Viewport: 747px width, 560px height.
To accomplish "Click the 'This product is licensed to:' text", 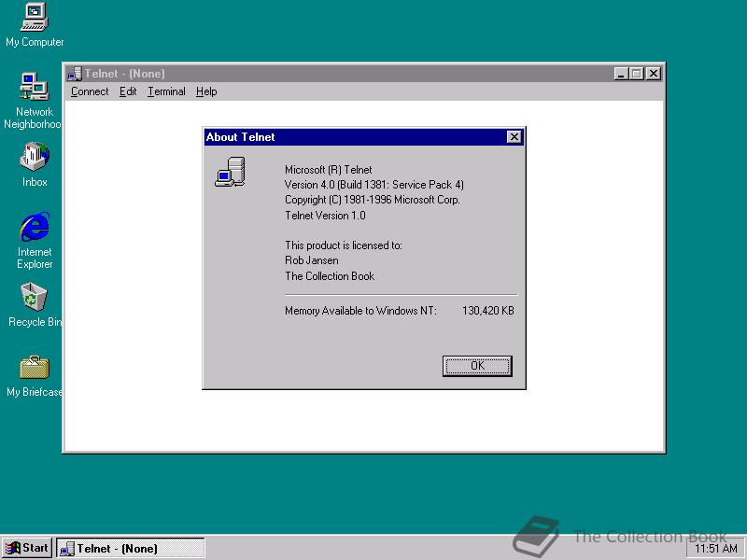I will click(x=344, y=245).
